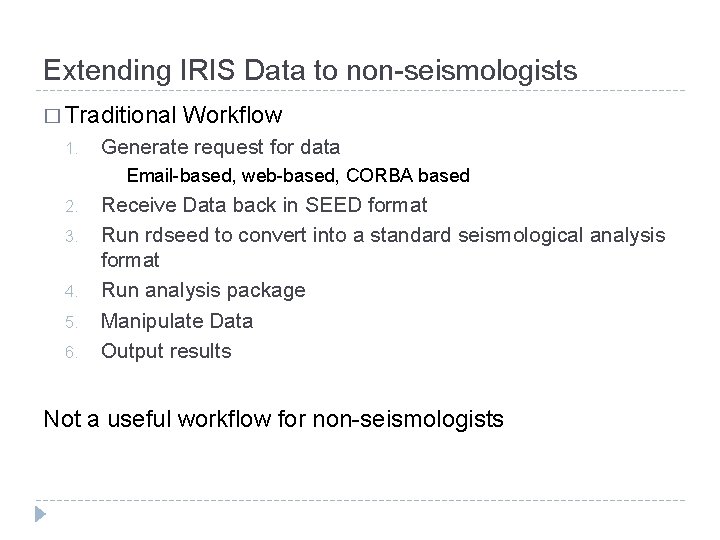Click the Email-based, web-based, CORBA based sub-item
The height and width of the screenshot is (540, 720).
pos(298,176)
